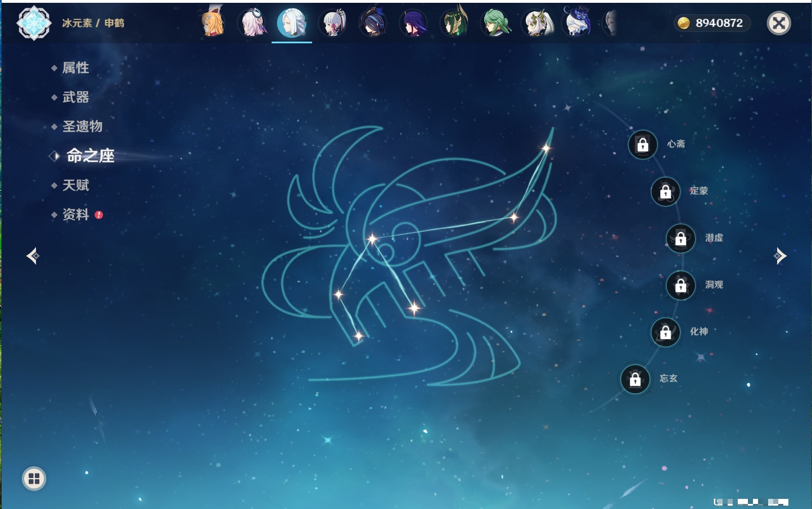
Task: Select the white-haired character with blue top hat
Action: pyautogui.click(x=577, y=22)
